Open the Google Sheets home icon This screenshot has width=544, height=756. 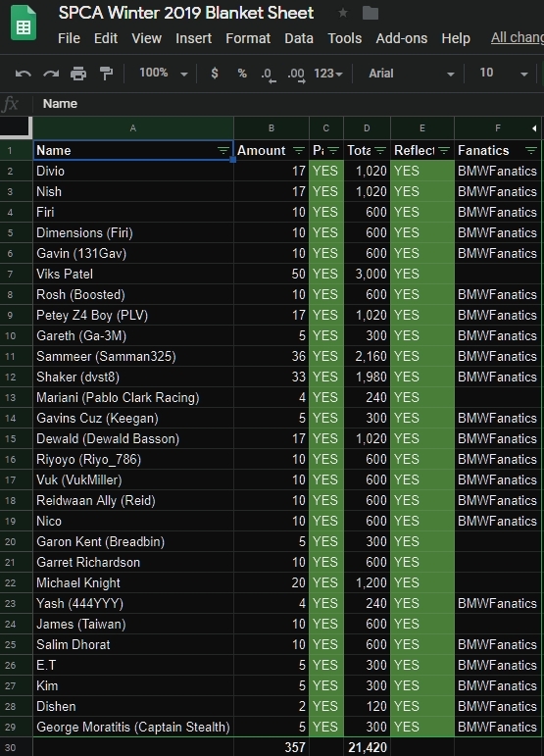click(24, 24)
